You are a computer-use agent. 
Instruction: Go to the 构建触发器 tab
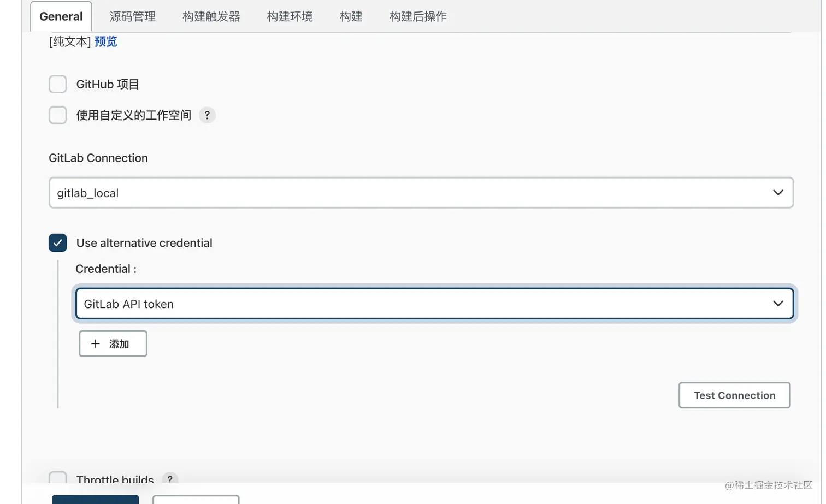click(x=211, y=16)
